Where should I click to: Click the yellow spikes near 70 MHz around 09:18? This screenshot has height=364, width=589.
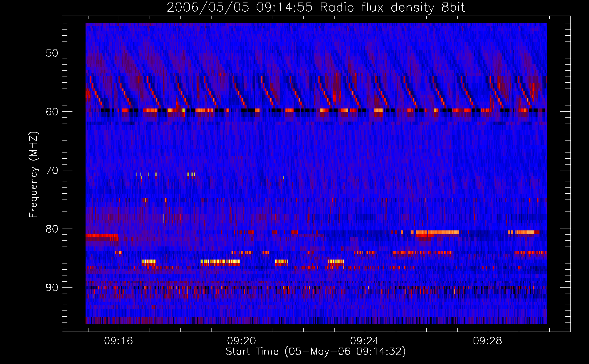(x=190, y=174)
